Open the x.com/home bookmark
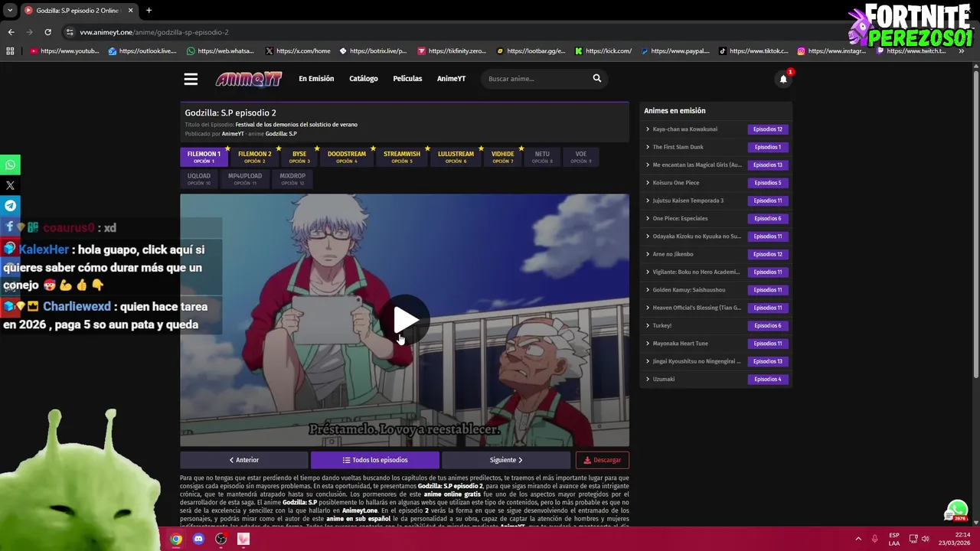 [298, 51]
